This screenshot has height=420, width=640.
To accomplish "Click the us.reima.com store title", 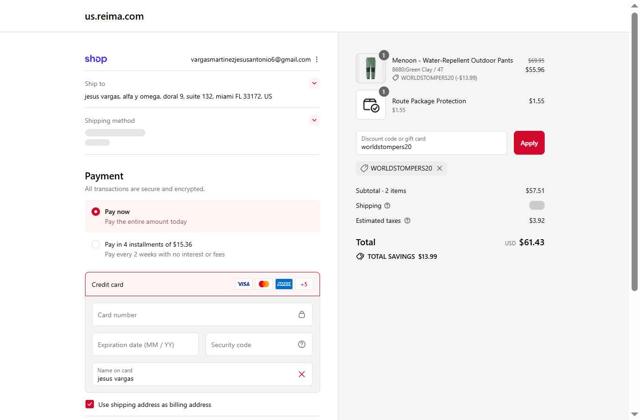I will coord(114,16).
